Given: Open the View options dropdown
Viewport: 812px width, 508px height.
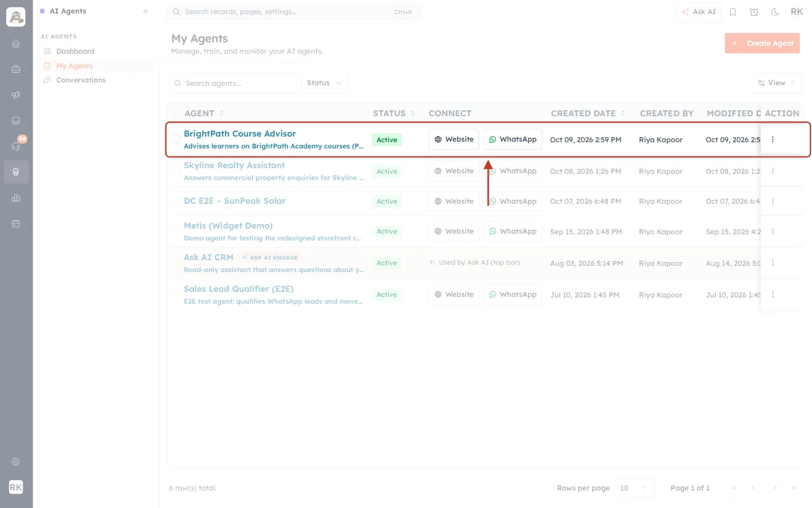Looking at the screenshot, I should tap(776, 83).
